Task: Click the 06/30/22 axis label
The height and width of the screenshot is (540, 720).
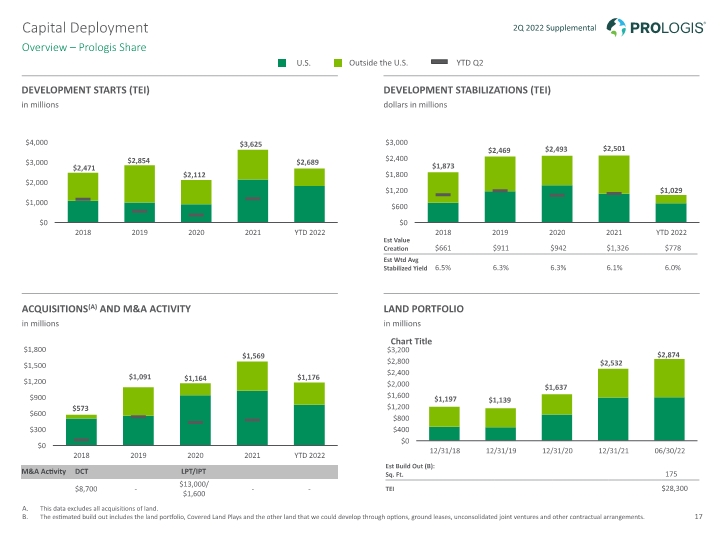Action: [669, 451]
